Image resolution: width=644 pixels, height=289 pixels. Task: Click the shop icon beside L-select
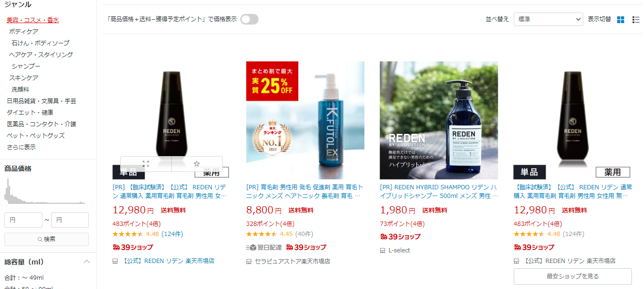(x=383, y=250)
